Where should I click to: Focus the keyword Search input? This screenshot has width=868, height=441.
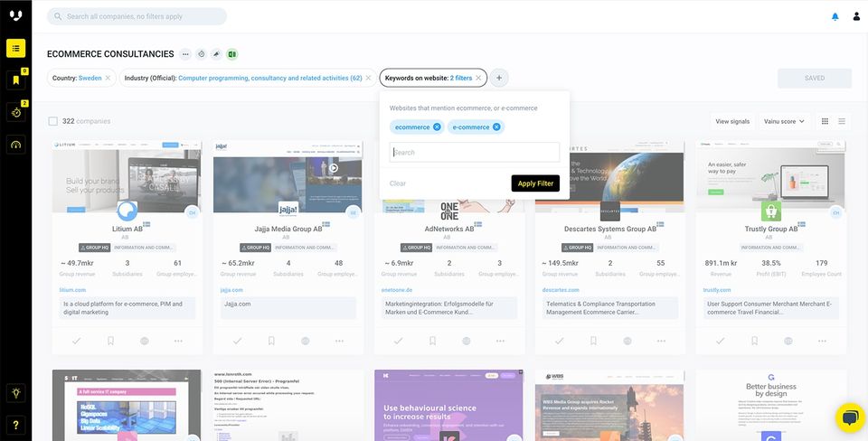point(475,152)
